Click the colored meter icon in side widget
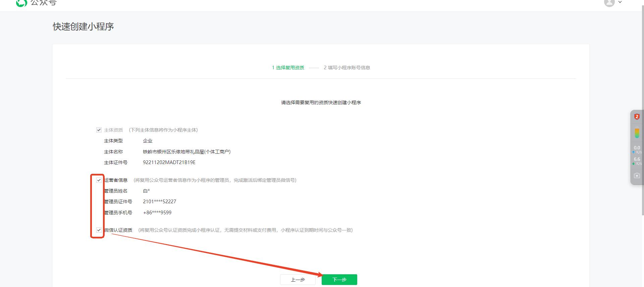 (637, 133)
